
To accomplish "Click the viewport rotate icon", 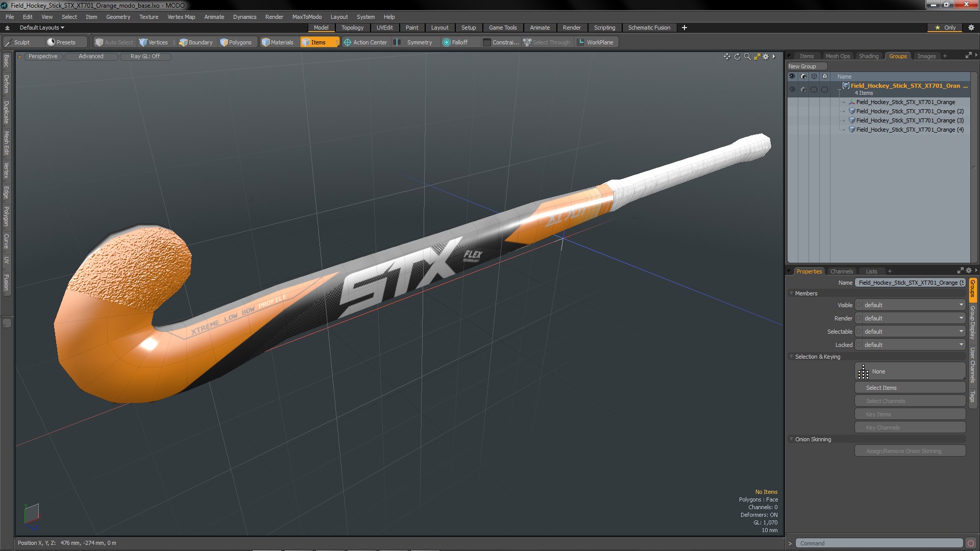I will [737, 57].
